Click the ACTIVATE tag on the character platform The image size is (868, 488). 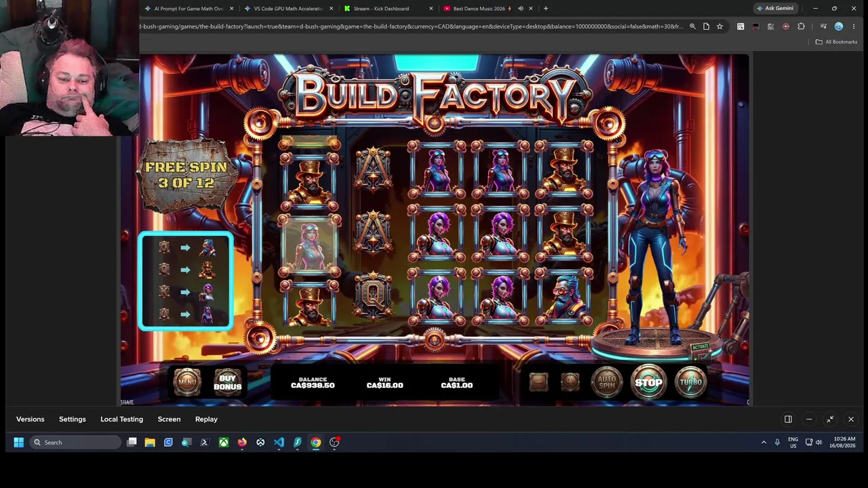pyautogui.click(x=700, y=347)
